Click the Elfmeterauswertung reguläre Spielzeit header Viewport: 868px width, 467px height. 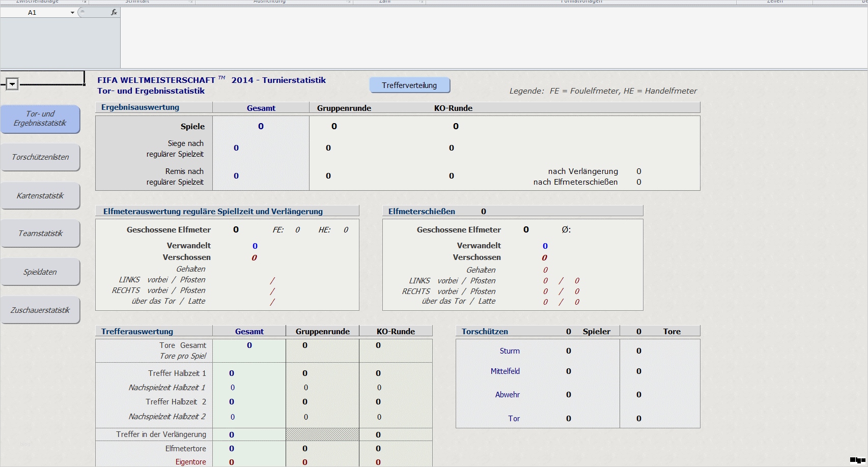(213, 212)
